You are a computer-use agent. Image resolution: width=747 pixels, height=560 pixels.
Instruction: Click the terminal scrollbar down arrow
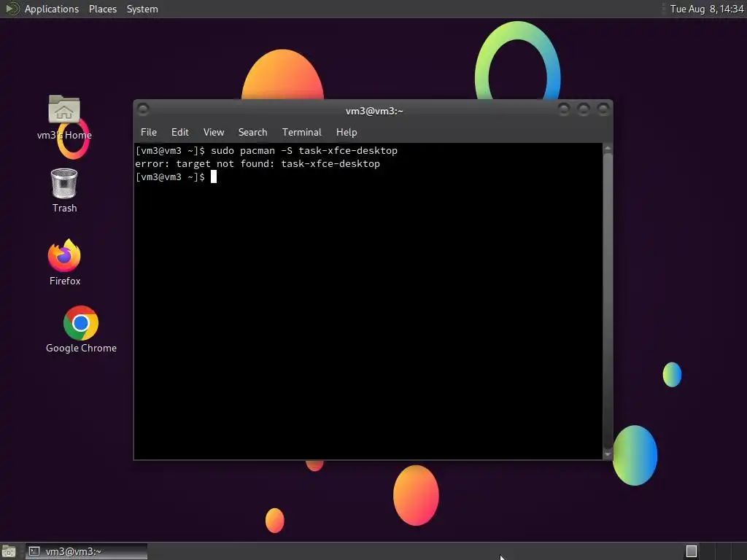608,454
